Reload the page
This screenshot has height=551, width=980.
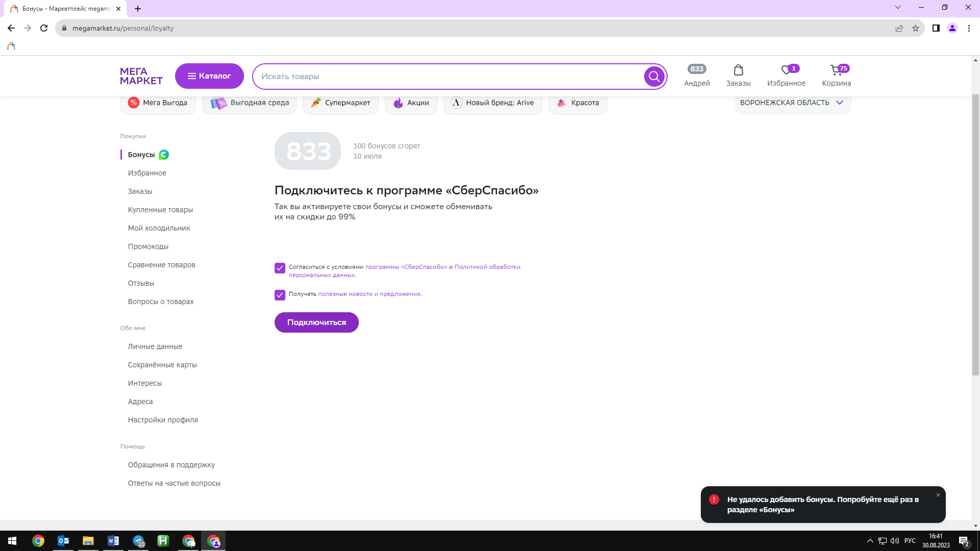[x=44, y=28]
